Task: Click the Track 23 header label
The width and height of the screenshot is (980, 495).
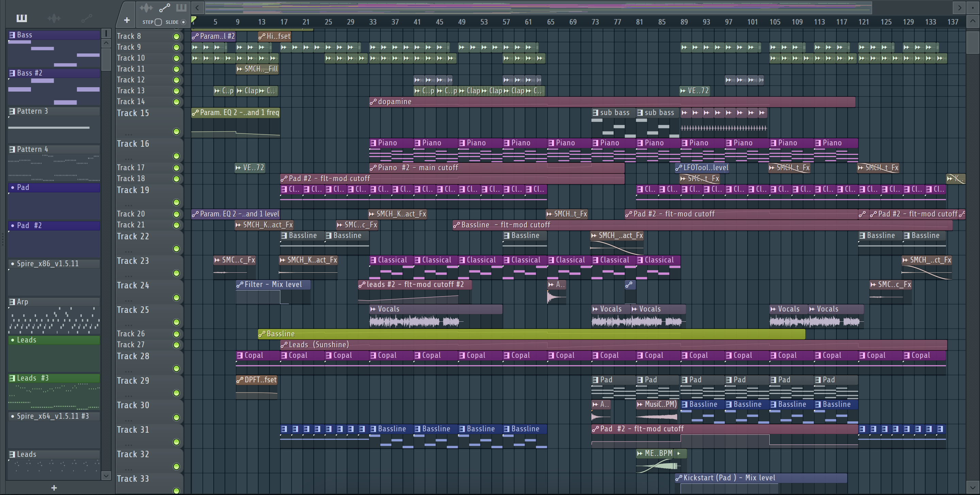Action: pyautogui.click(x=133, y=261)
